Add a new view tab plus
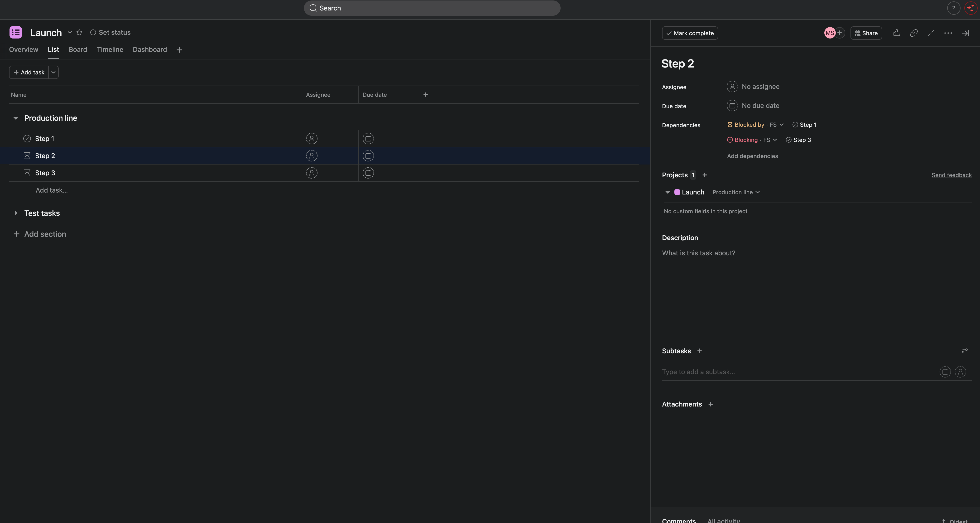This screenshot has width=980, height=523. click(179, 50)
